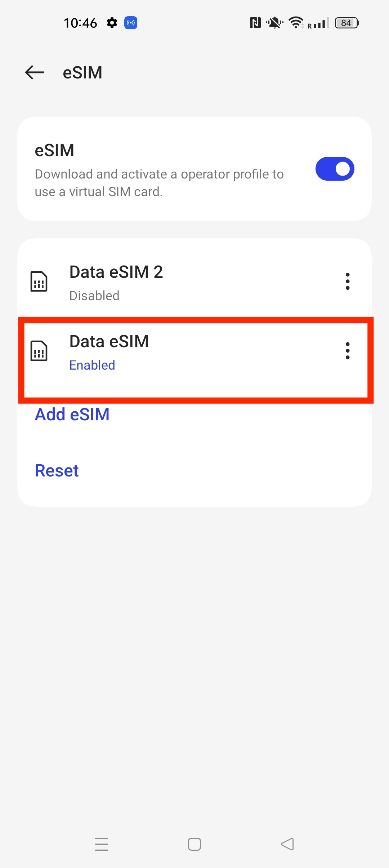Tap the Data eSIM 2 SIM card icon
The width and height of the screenshot is (389, 868).
[39, 281]
